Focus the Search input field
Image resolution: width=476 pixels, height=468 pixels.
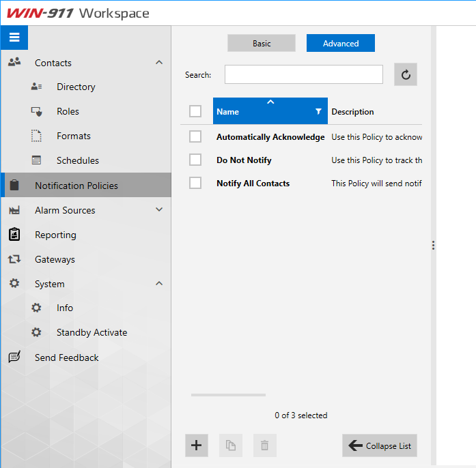tap(304, 74)
